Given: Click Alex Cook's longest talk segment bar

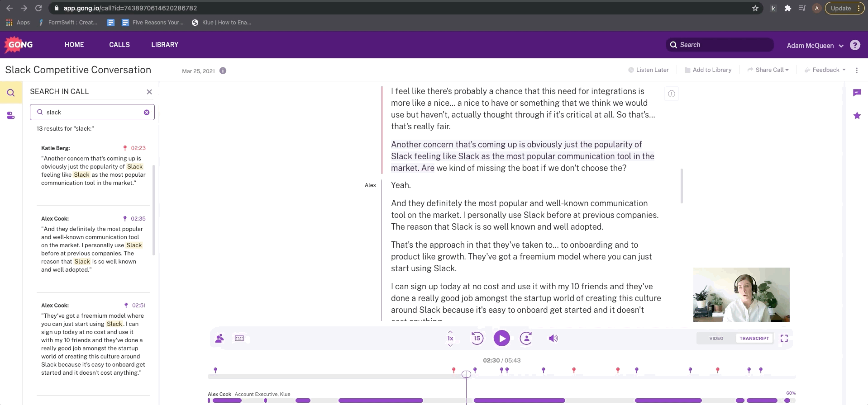Looking at the screenshot, I should (x=519, y=400).
